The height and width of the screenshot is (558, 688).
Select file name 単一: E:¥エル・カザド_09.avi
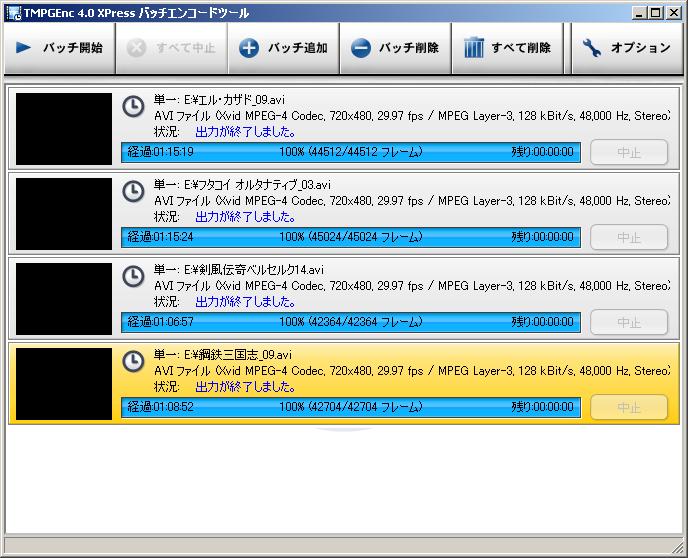tap(219, 100)
